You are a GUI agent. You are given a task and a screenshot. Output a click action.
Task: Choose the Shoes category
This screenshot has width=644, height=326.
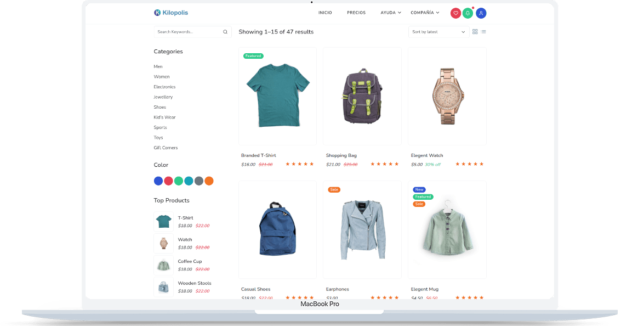click(160, 108)
